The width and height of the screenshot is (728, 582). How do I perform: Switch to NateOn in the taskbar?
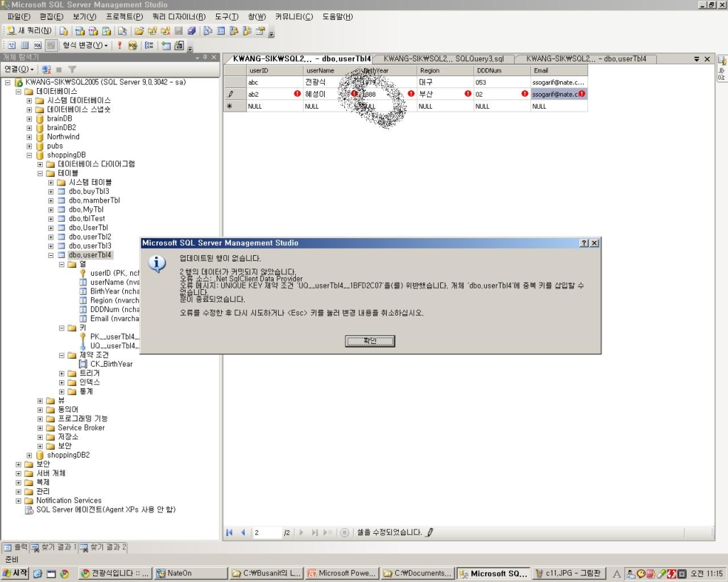click(x=190, y=573)
